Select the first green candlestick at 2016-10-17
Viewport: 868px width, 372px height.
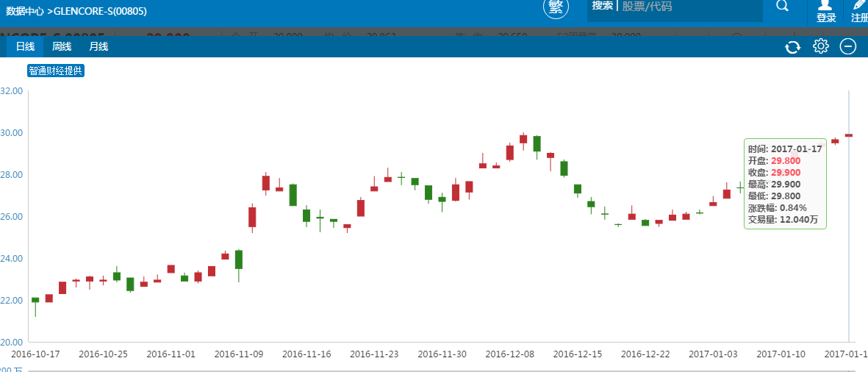click(x=35, y=300)
